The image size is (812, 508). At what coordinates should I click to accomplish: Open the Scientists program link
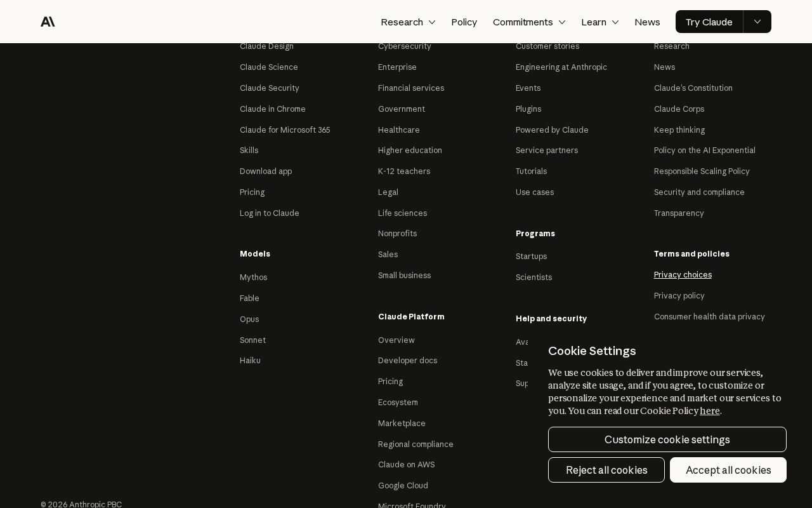click(x=534, y=277)
